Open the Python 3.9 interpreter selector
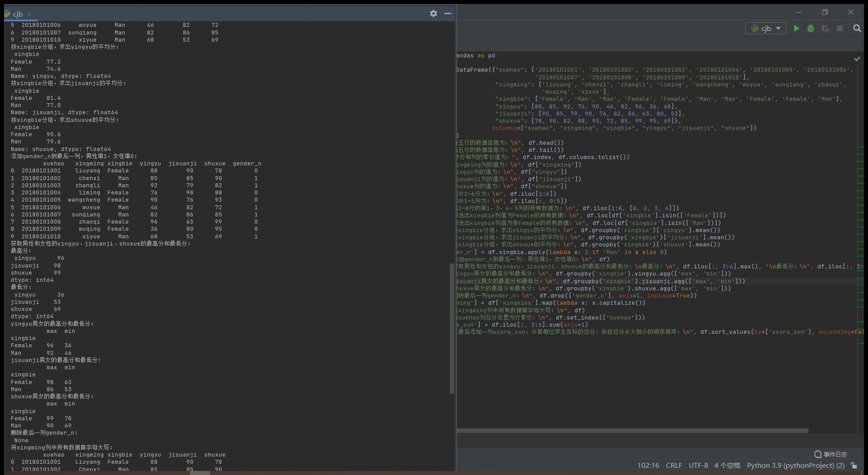This screenshot has height=475, width=868. pos(795,466)
